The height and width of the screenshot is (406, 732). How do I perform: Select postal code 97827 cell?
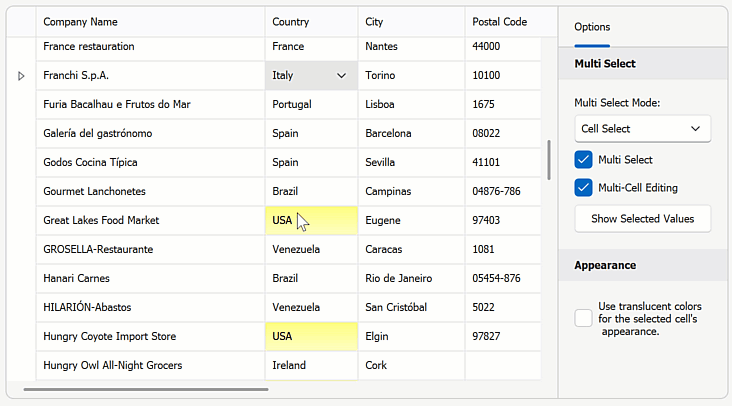click(503, 336)
